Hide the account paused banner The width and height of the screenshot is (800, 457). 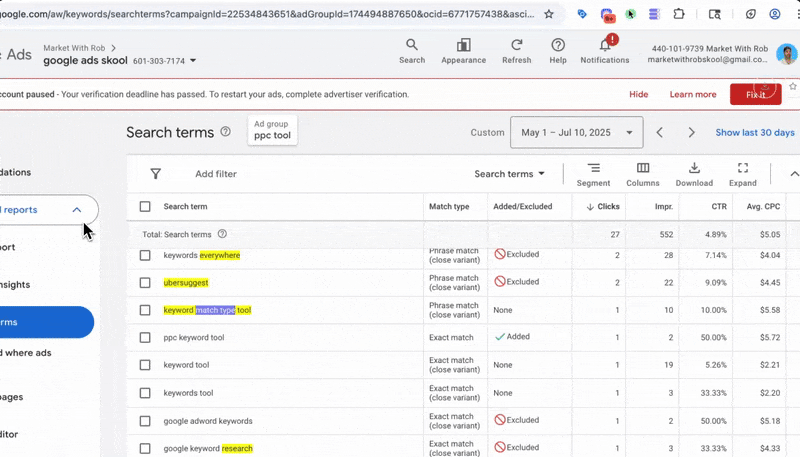[x=638, y=94]
